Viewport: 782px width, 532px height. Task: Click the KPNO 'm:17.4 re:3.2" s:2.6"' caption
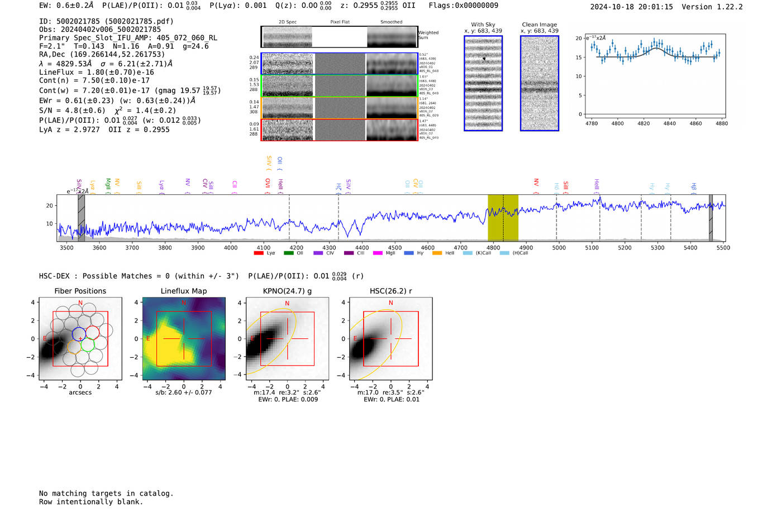coord(287,392)
